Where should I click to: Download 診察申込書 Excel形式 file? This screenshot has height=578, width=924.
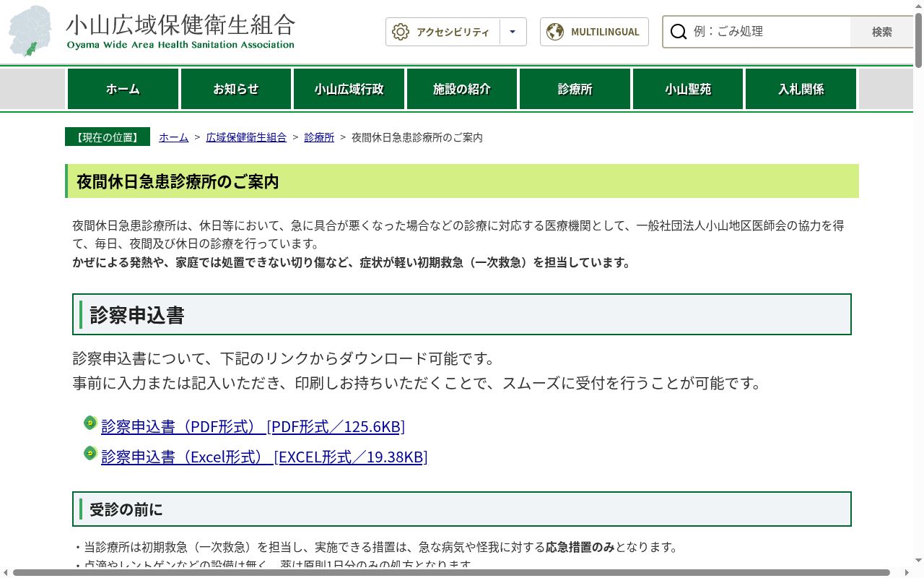pyautogui.click(x=264, y=457)
